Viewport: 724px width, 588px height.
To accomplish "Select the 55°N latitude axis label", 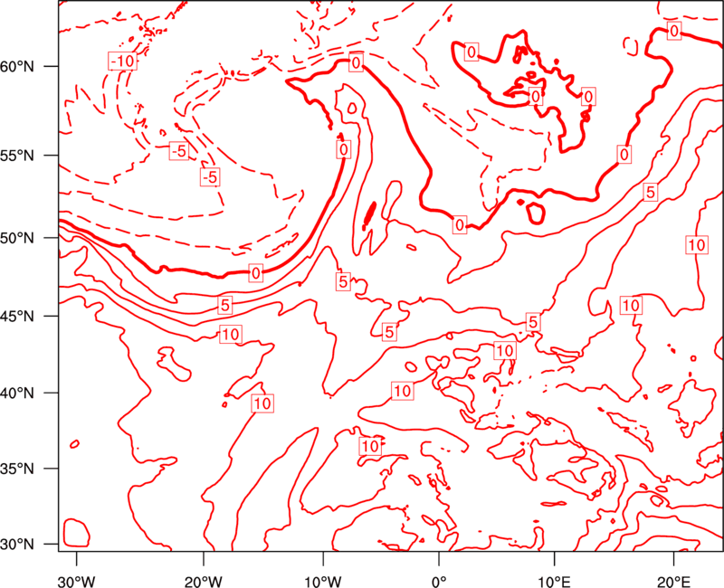I will click(17, 156).
